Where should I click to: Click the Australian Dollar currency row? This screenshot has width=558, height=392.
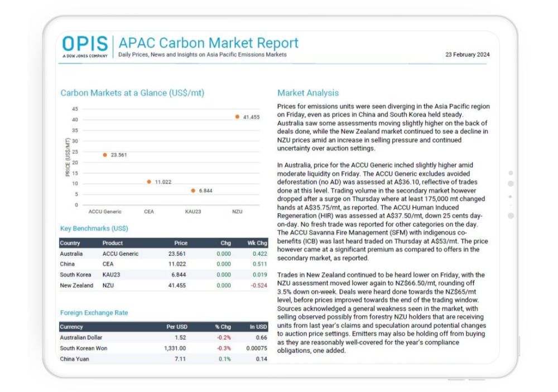point(163,337)
